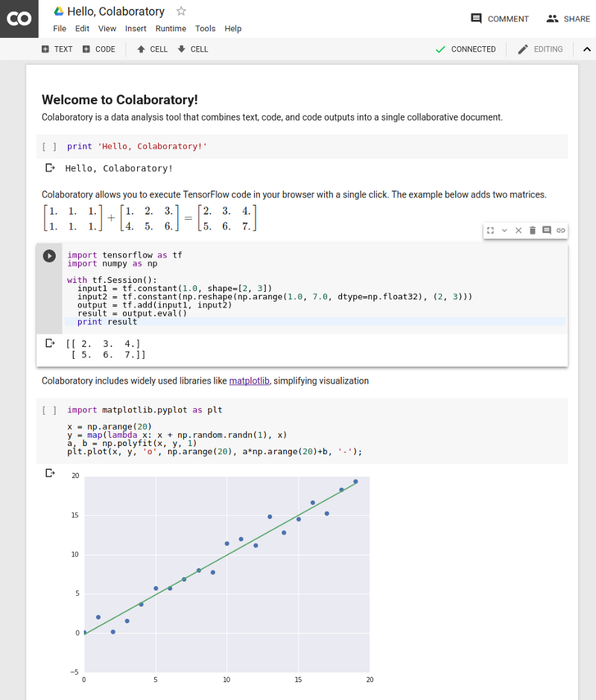This screenshot has height=700, width=596.
Task: Click the Google Drive icon beside the notebook title
Action: [59, 11]
